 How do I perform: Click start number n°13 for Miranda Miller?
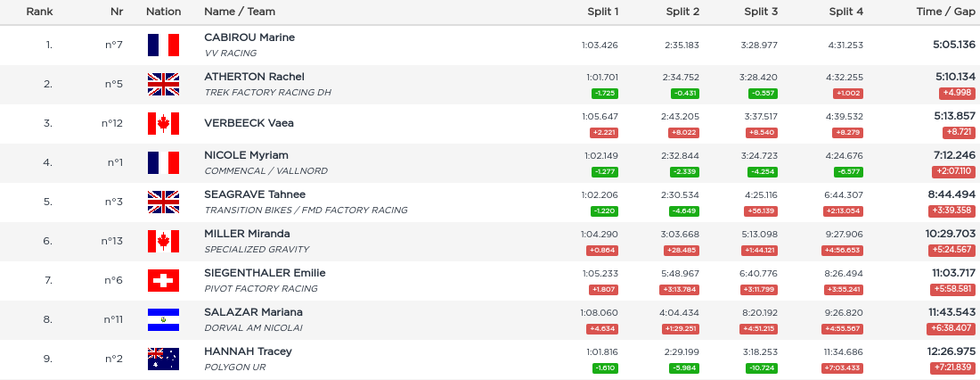pos(111,241)
